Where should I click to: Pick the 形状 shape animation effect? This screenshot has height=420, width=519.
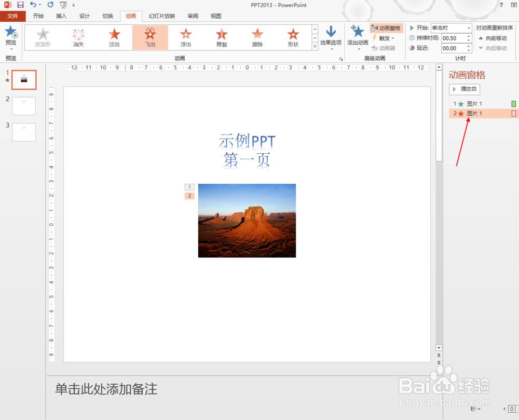293,37
